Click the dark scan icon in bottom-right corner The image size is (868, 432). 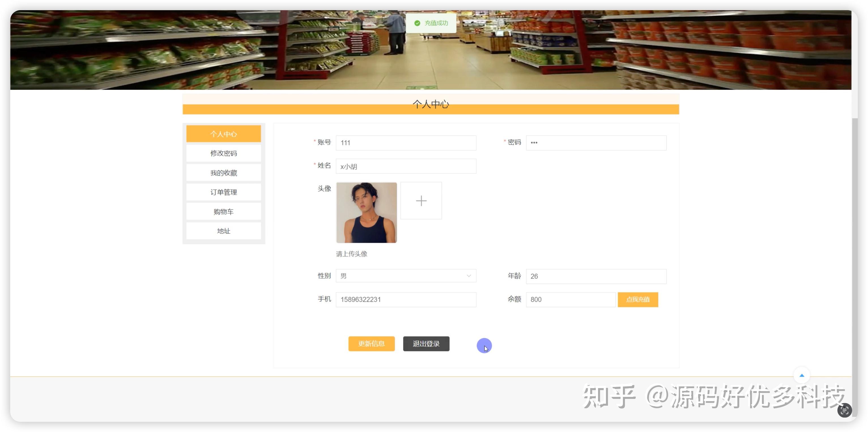[844, 410]
